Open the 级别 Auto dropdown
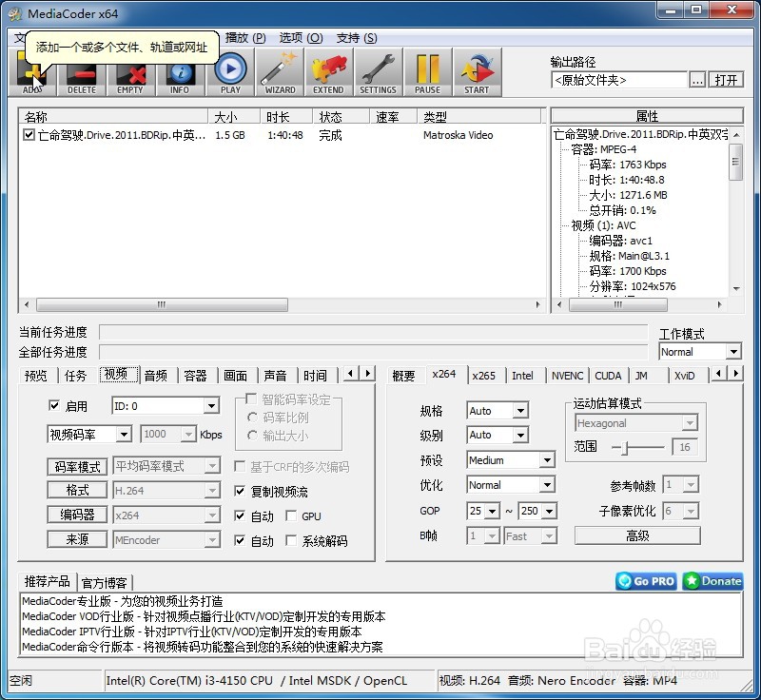Viewport: 761px width, 700px height. tap(520, 436)
